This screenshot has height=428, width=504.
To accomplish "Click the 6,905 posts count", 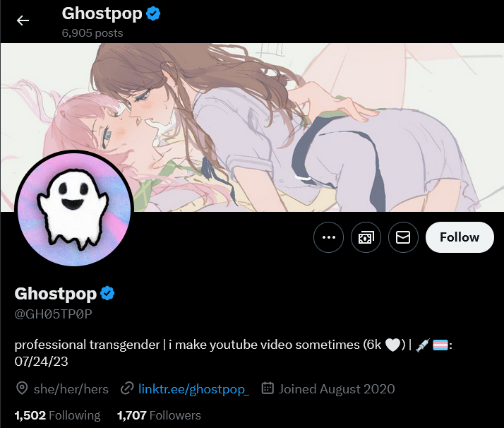I will [92, 33].
